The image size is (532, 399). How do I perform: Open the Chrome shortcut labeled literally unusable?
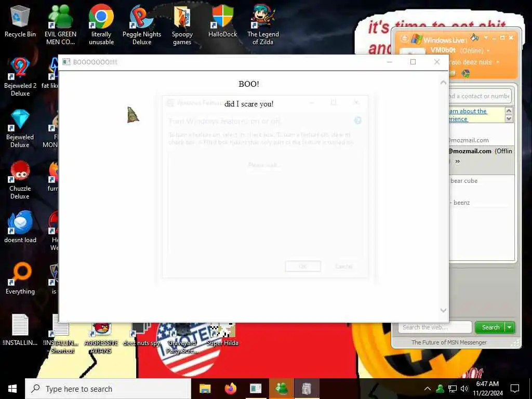click(x=101, y=25)
